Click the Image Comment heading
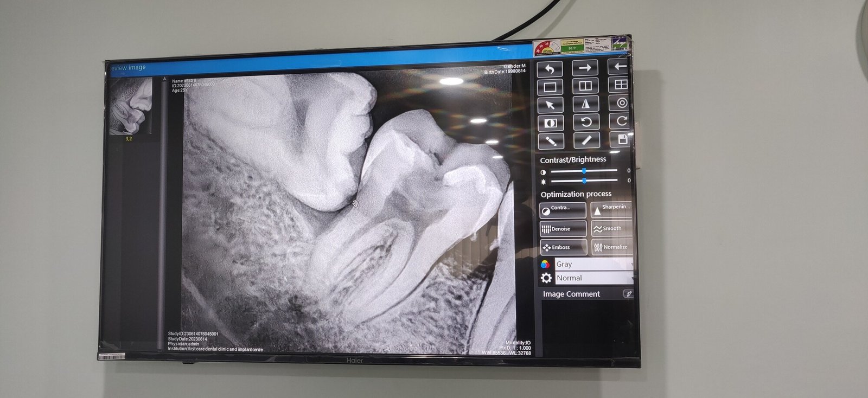Screen dimensions: 868x398 coord(571,294)
